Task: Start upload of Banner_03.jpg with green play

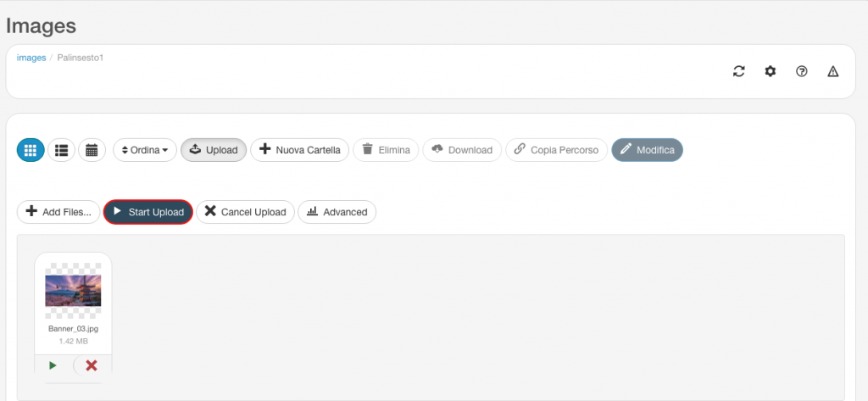Action: (53, 365)
